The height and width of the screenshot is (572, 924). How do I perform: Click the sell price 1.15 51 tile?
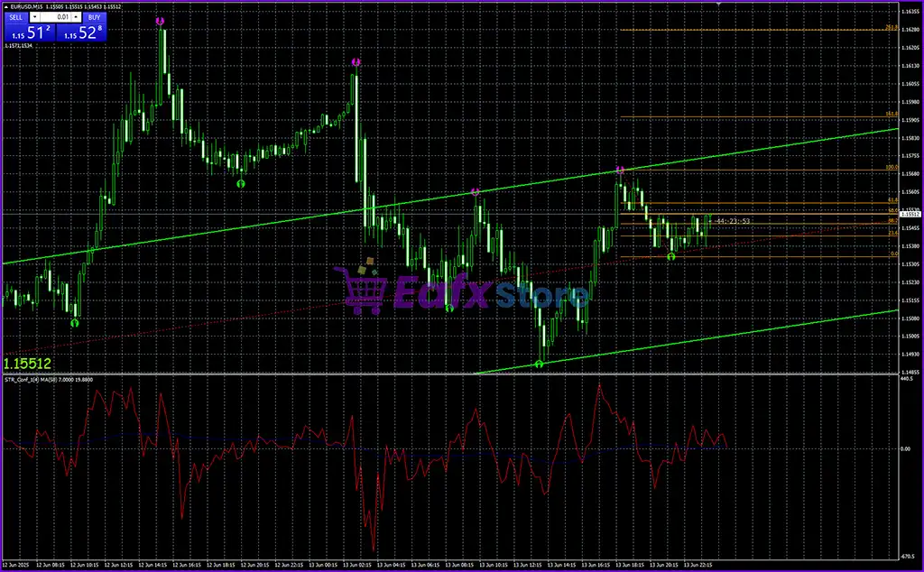tap(30, 32)
